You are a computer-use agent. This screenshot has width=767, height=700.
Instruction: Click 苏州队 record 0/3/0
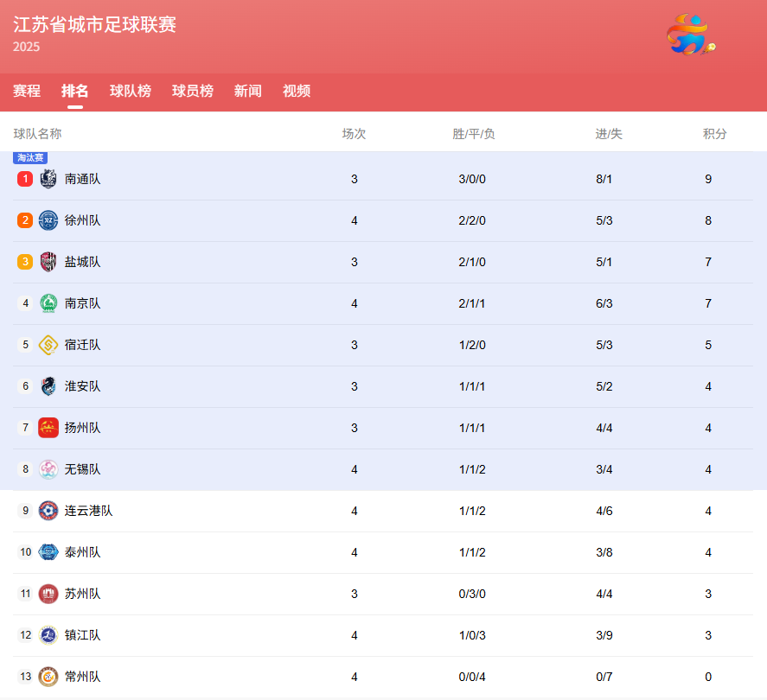click(x=472, y=594)
